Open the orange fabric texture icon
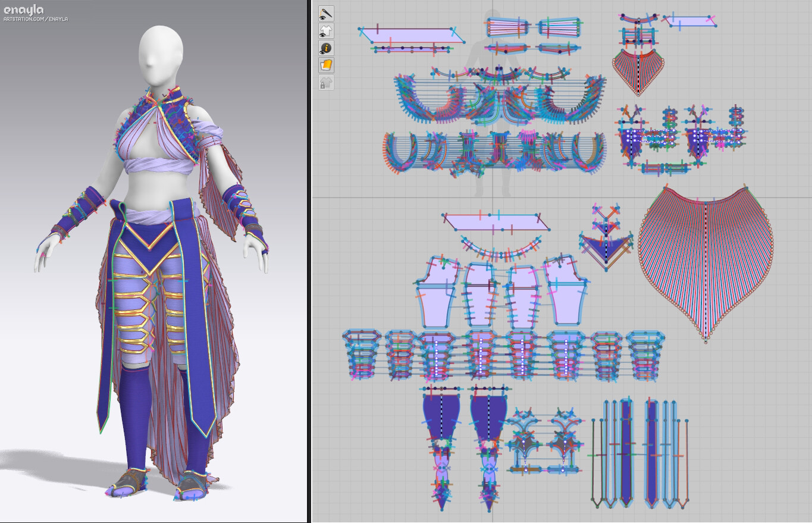The height and width of the screenshot is (523, 812). (327, 64)
